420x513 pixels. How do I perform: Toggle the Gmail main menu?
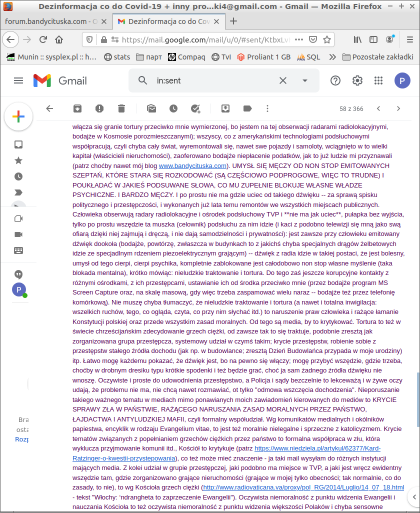tap(18, 80)
